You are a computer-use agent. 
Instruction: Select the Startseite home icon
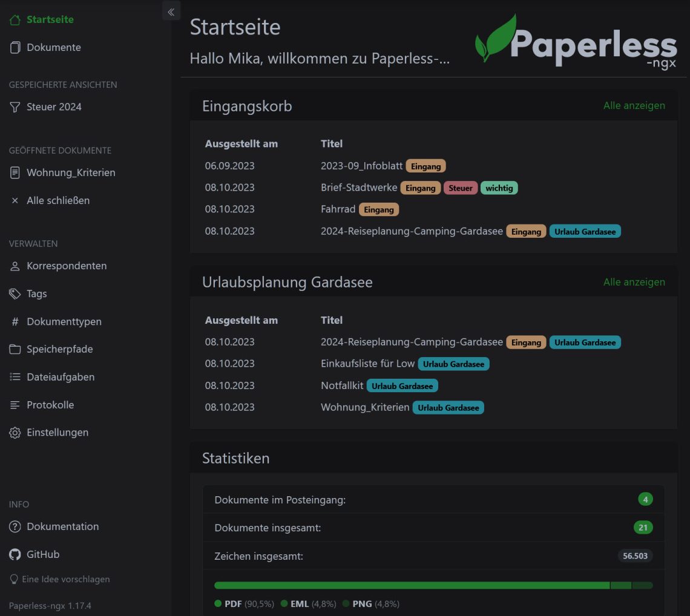(x=14, y=19)
